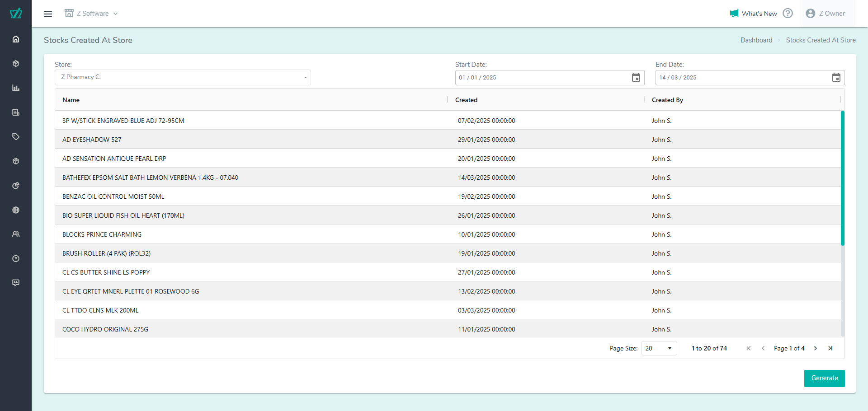This screenshot has height=411, width=868.
Task: Expand the Z Software organization selector
Action: point(91,14)
